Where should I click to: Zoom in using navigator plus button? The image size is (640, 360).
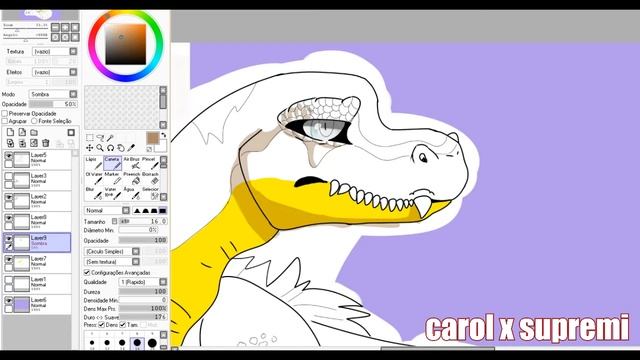coord(65,27)
